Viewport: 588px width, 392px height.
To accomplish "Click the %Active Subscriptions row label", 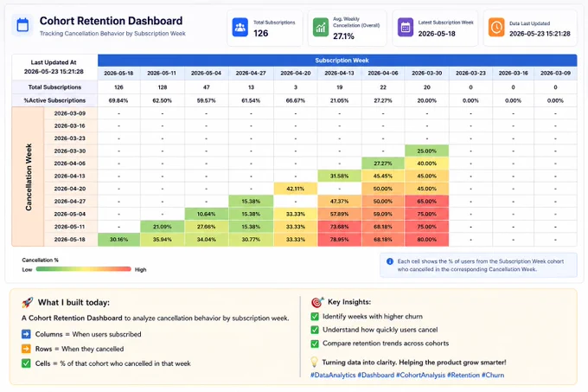I will (54, 100).
